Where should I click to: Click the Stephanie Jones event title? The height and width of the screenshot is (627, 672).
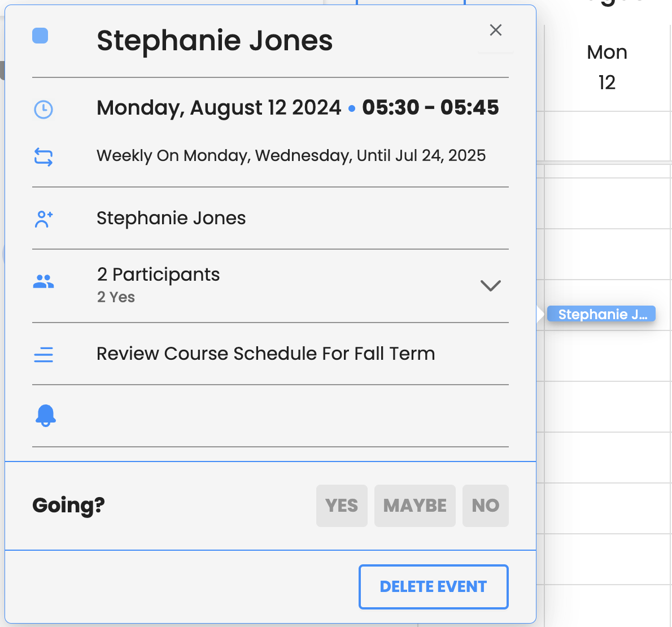pos(215,41)
